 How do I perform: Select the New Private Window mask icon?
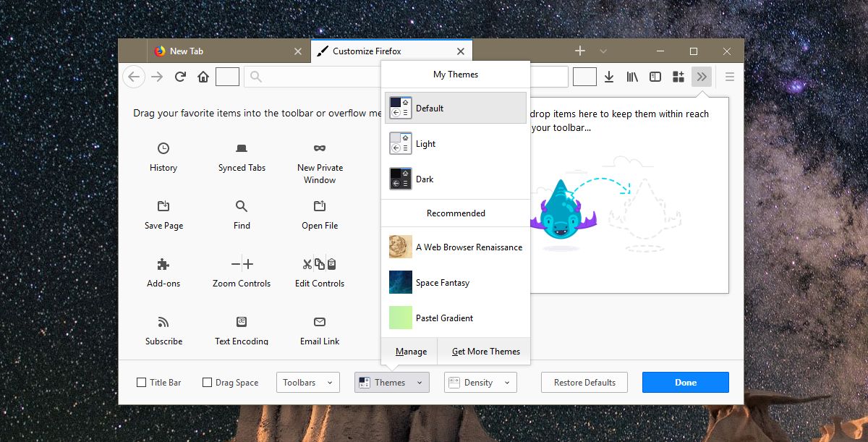(x=320, y=148)
